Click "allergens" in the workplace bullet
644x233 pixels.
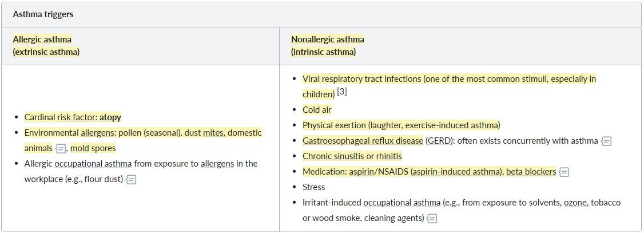pos(217,164)
